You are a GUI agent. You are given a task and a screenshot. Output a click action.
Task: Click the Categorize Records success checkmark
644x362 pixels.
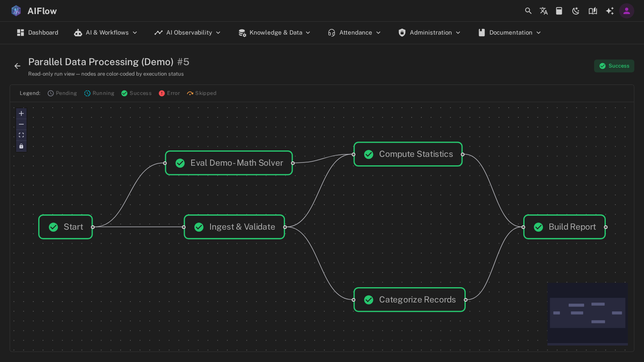[369, 300]
